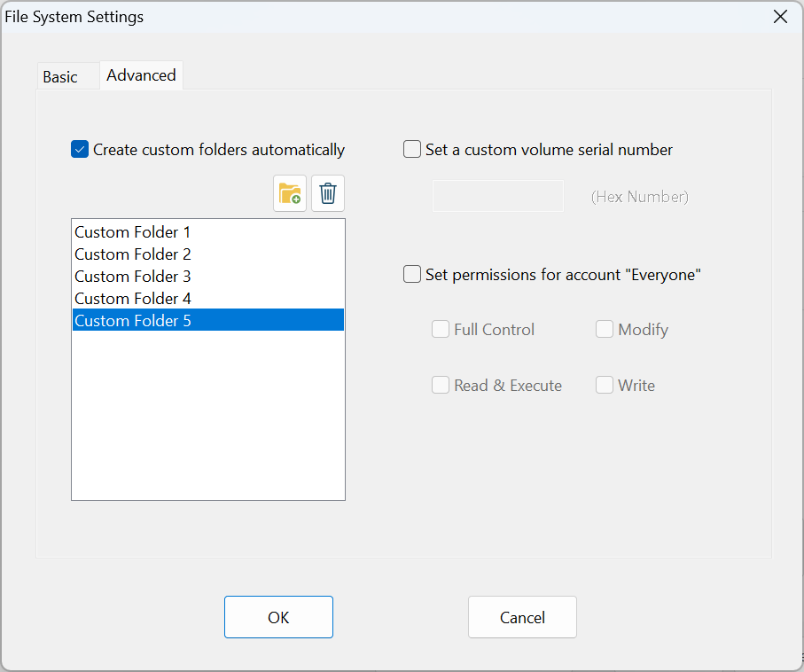
Task: Select Custom Folder 3 in the list
Action: click(x=208, y=276)
